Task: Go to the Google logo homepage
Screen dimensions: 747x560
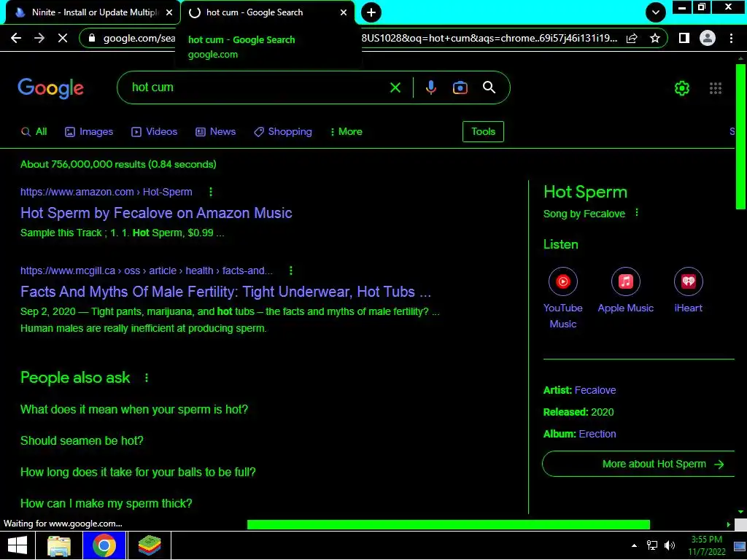Action: 50,88
